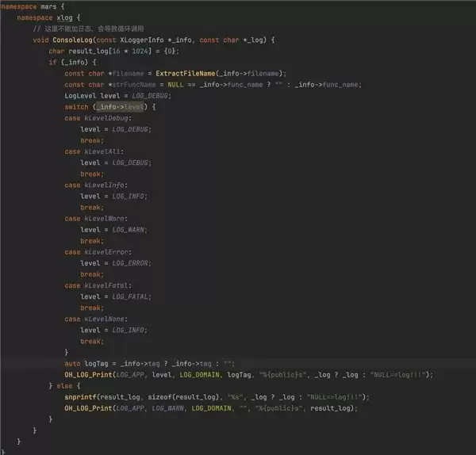The width and height of the screenshot is (476, 455).
Task: Click the char result_log array declaration
Action: (x=87, y=50)
